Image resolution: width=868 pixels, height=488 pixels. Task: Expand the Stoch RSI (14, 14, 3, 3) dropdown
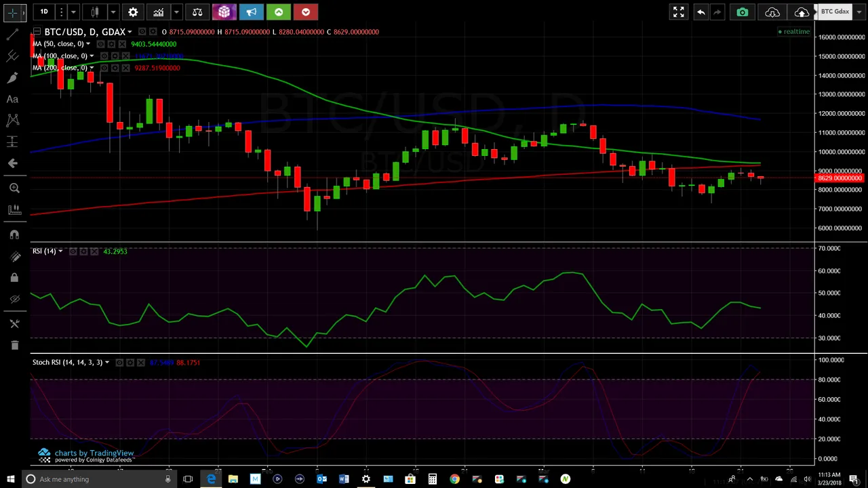click(x=106, y=363)
